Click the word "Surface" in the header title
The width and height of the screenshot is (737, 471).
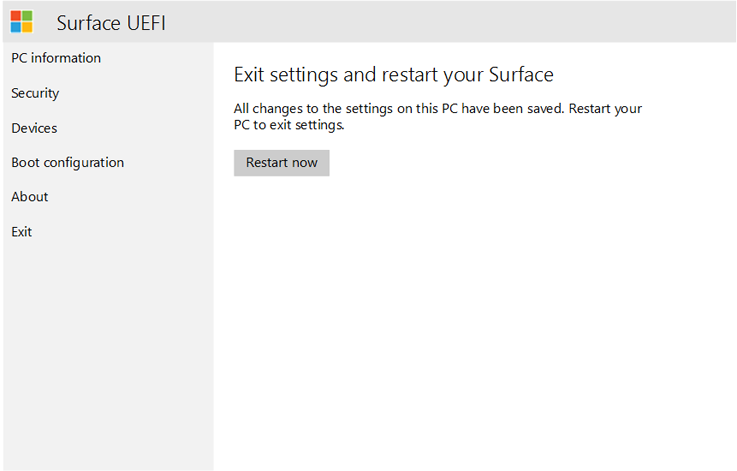(89, 23)
